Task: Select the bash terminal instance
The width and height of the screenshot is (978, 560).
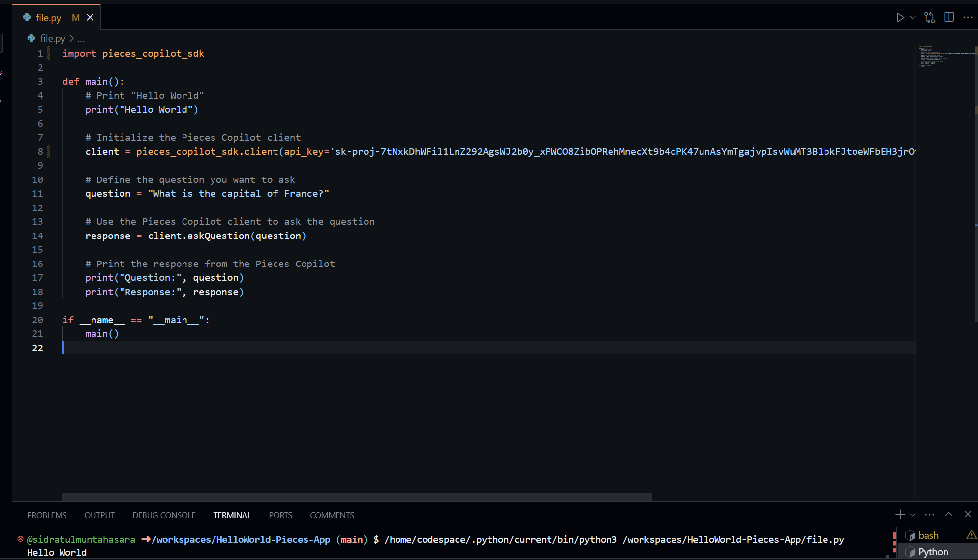Action: tap(928, 536)
